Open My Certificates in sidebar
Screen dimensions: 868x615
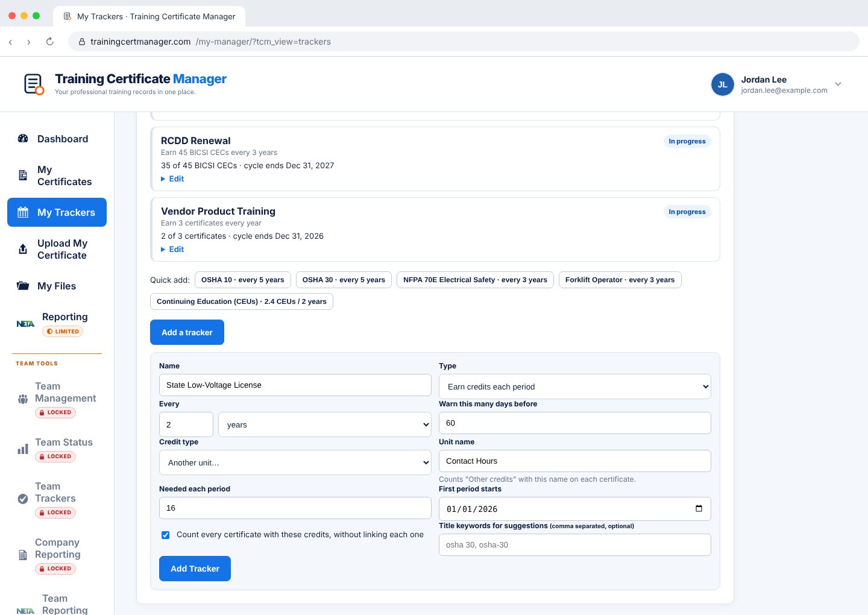[x=57, y=175]
